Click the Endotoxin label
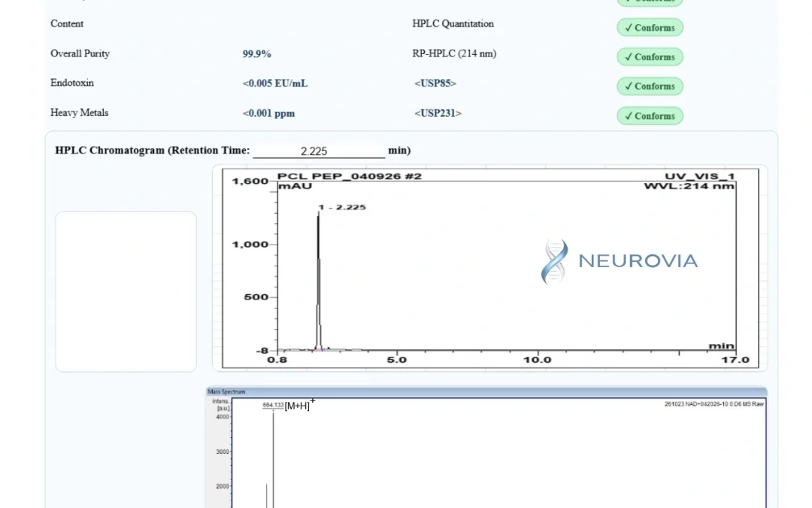The image size is (812, 508). point(72,83)
